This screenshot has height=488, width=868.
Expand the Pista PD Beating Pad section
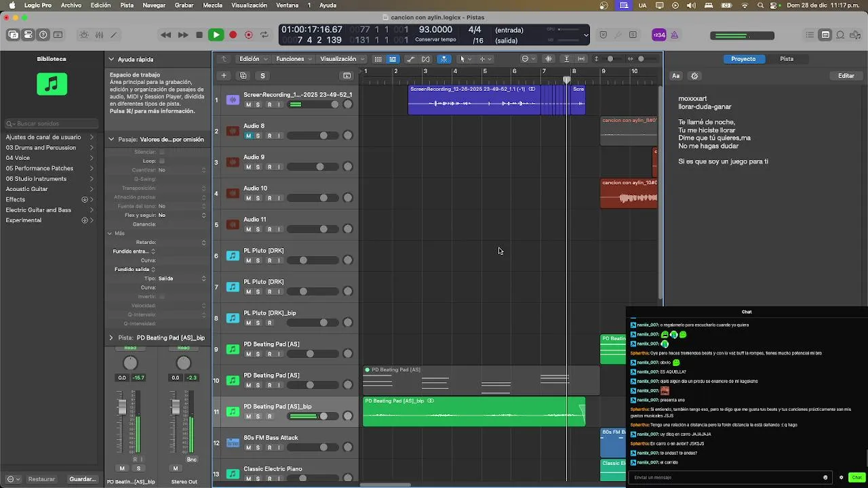tap(111, 338)
